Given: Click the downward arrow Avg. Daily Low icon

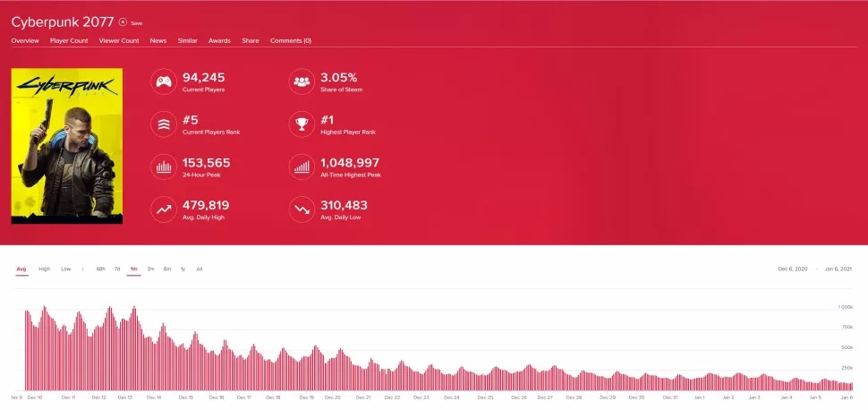Looking at the screenshot, I should point(302,209).
